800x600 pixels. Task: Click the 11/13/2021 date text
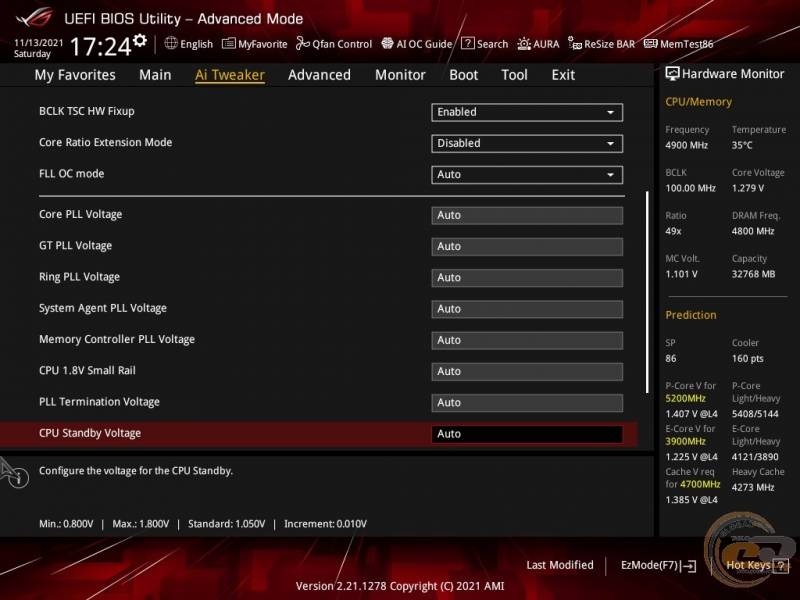(38, 43)
